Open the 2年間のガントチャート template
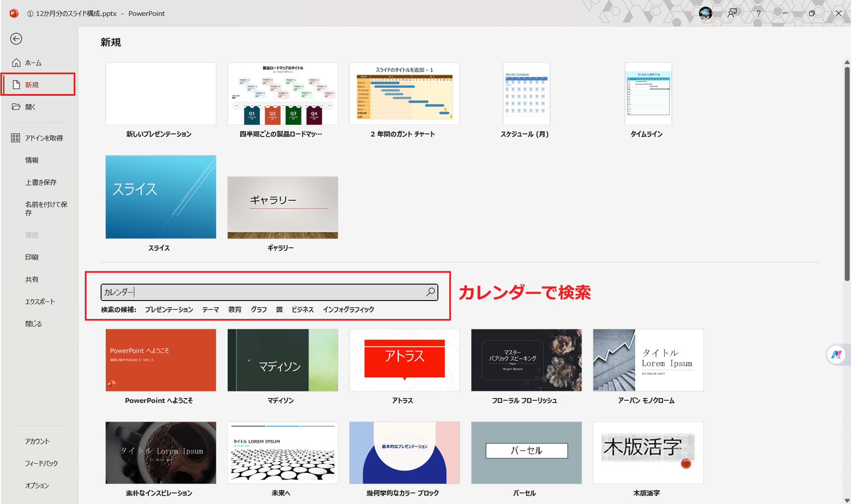The width and height of the screenshot is (851, 504). tap(404, 94)
